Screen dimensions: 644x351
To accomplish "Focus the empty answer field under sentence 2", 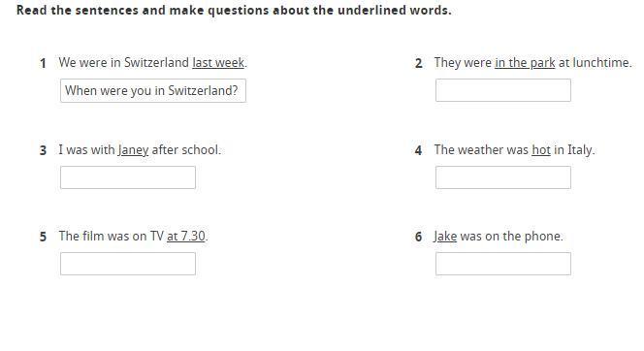I will coord(503,90).
